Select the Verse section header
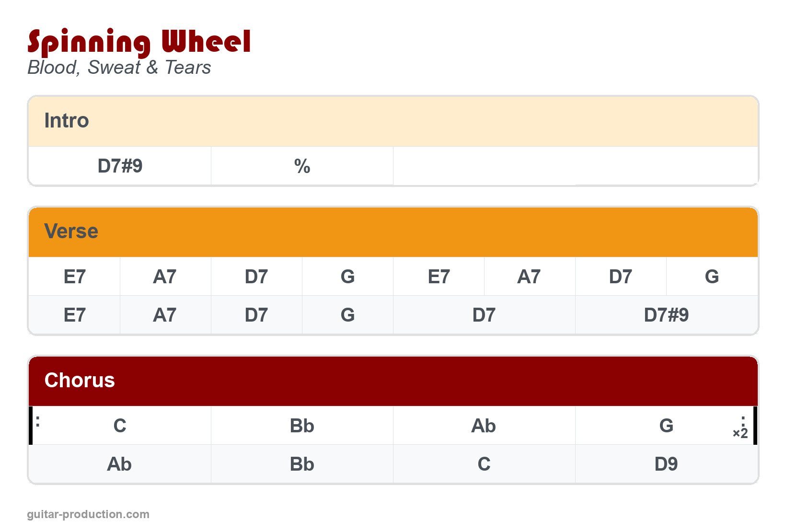Viewport: 786px width, 532px height. click(71, 231)
